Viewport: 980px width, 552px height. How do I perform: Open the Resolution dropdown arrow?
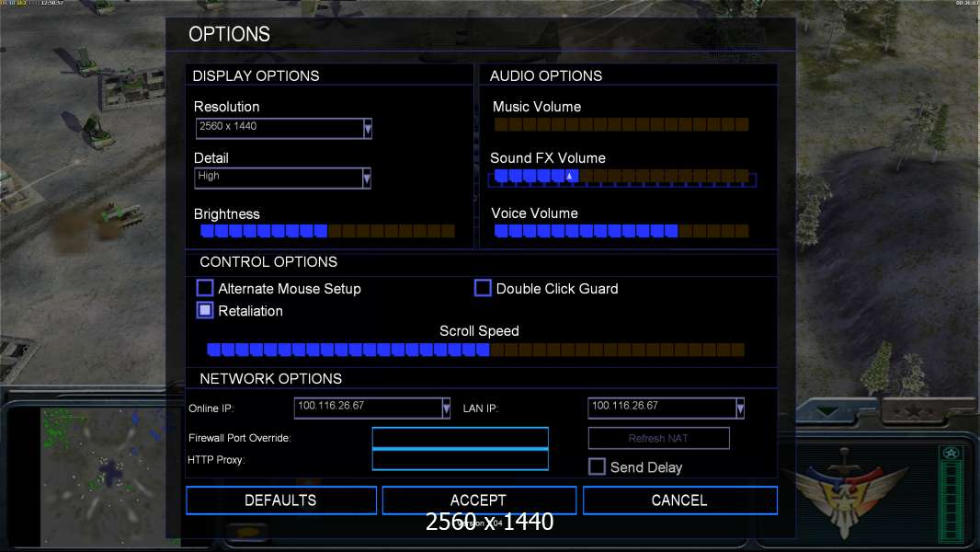coord(368,129)
